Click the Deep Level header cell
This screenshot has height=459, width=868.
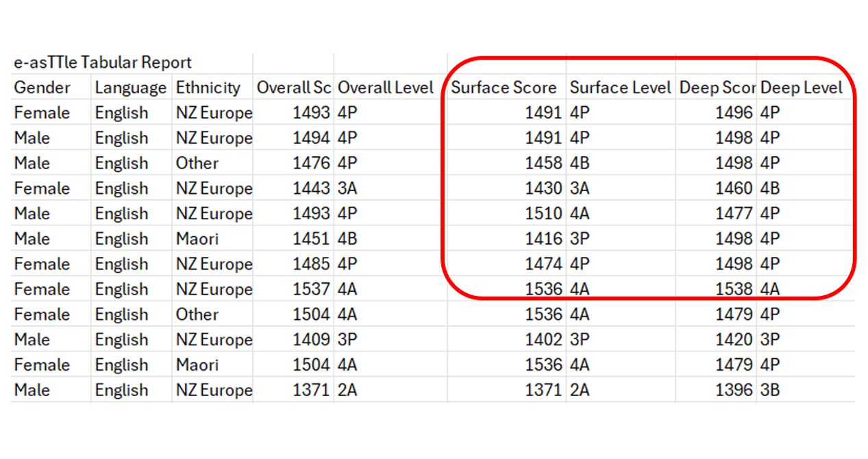pos(802,88)
